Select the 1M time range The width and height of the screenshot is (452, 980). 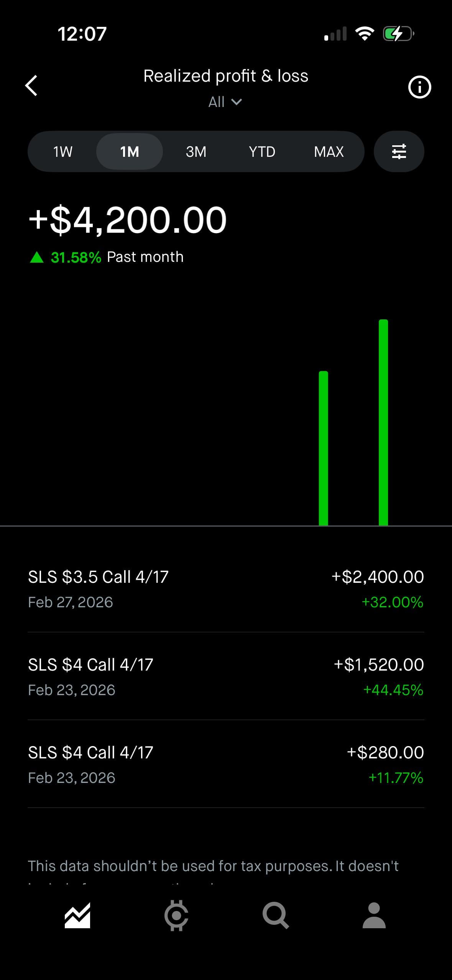130,152
